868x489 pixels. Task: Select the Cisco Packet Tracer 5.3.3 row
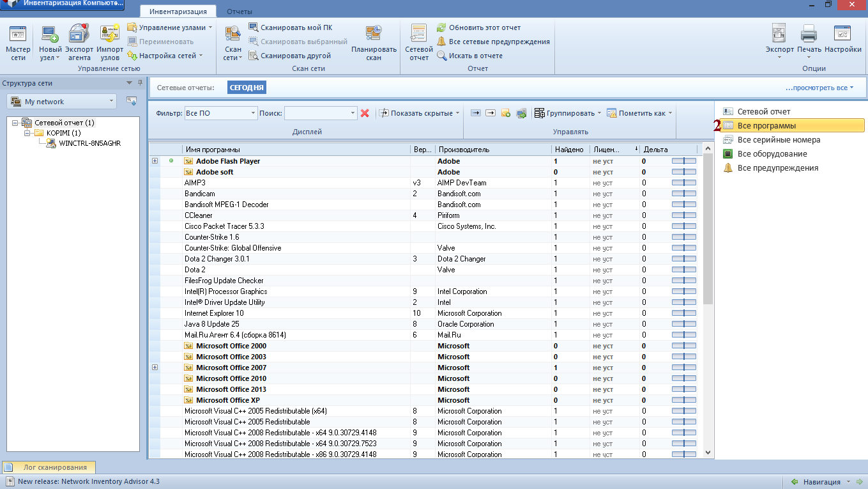425,226
